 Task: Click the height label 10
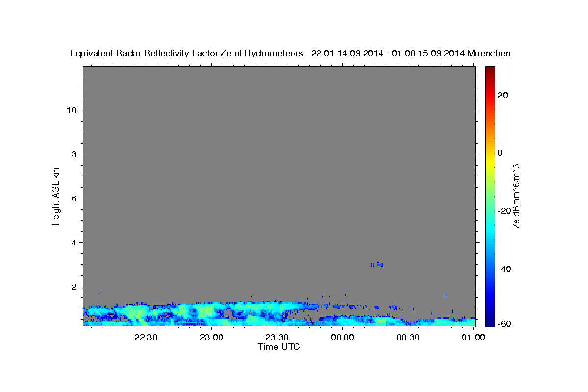71,110
